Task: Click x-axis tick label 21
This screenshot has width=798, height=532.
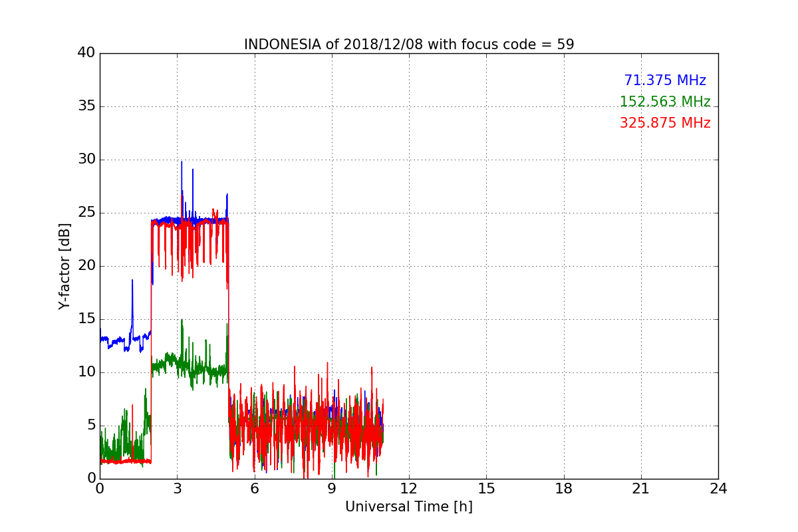Action: click(641, 489)
